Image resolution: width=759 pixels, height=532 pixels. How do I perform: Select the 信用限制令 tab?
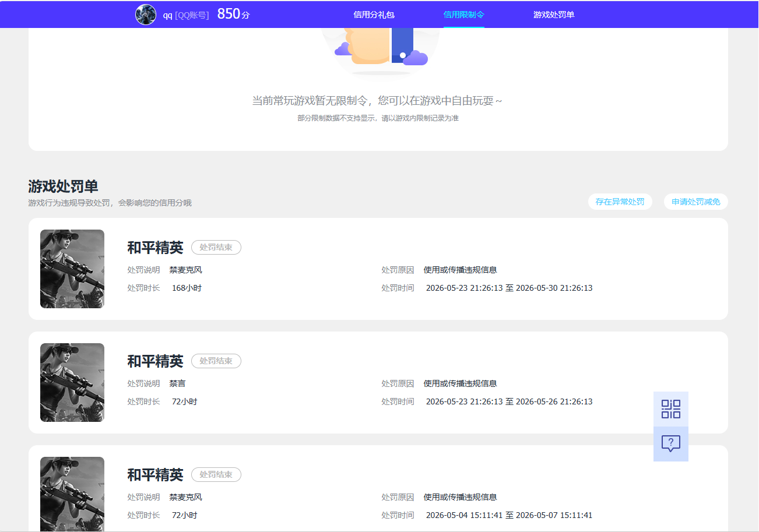tap(464, 15)
